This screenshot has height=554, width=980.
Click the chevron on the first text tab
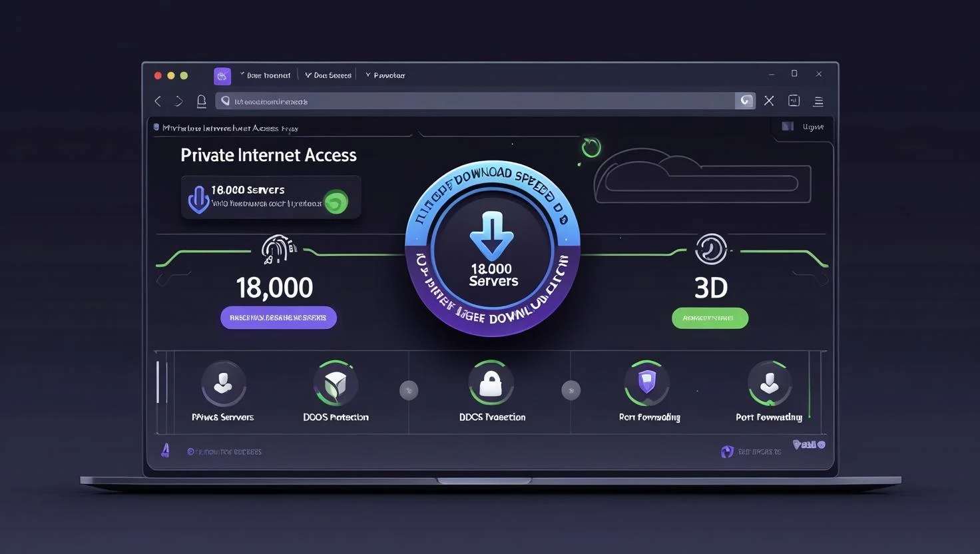242,75
